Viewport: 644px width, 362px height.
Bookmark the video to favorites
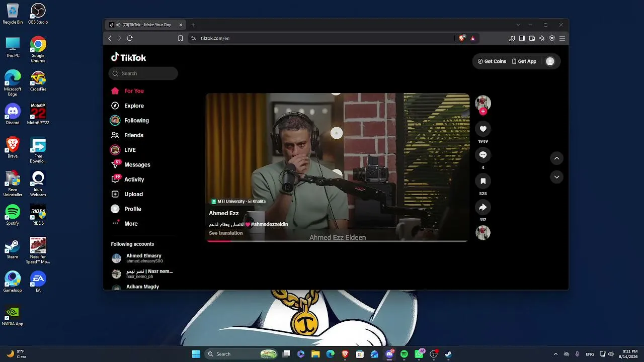(x=483, y=181)
